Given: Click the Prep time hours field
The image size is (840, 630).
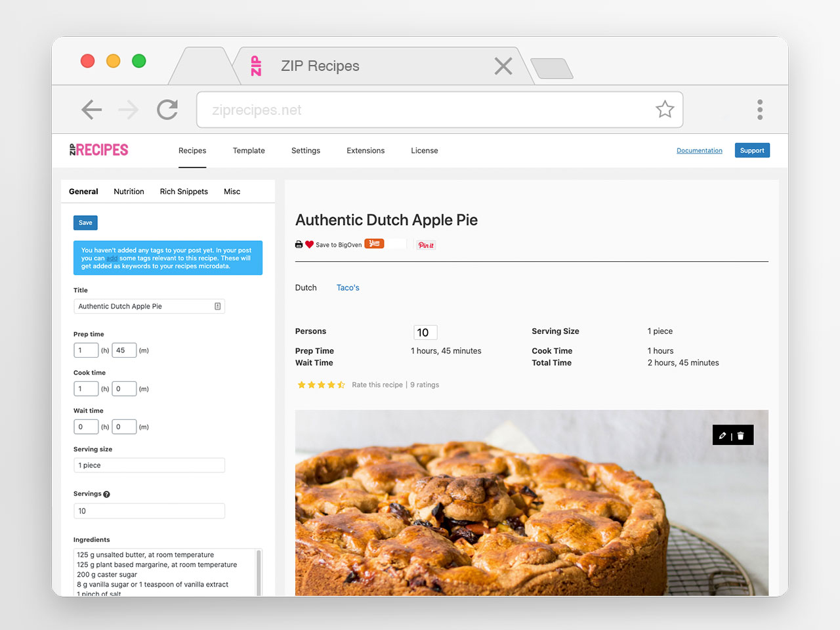Looking at the screenshot, I should tap(86, 350).
